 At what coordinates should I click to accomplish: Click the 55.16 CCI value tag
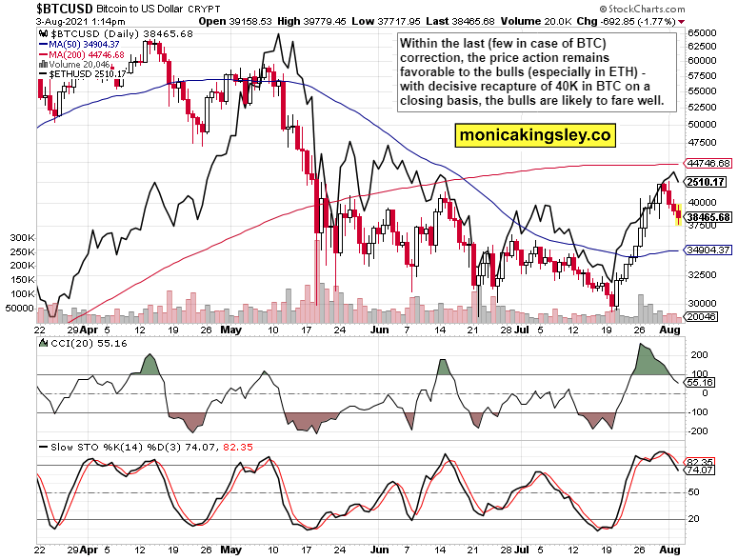click(x=700, y=383)
